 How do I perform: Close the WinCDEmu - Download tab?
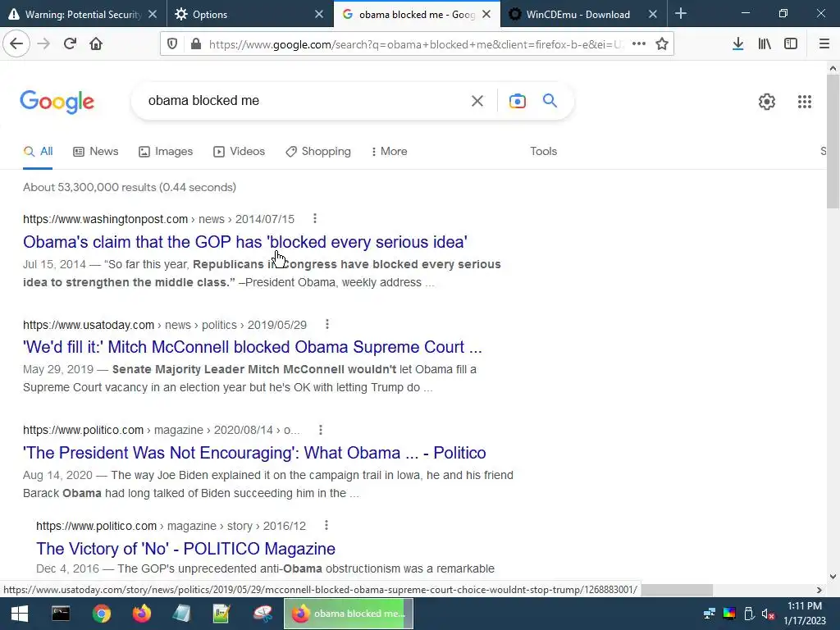pyautogui.click(x=652, y=14)
